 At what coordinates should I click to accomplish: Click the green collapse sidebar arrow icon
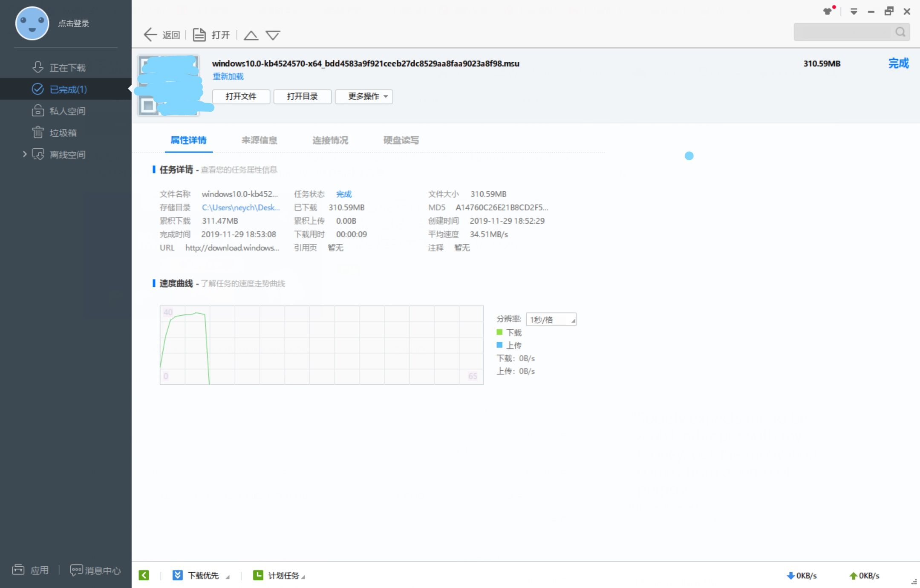(x=144, y=575)
